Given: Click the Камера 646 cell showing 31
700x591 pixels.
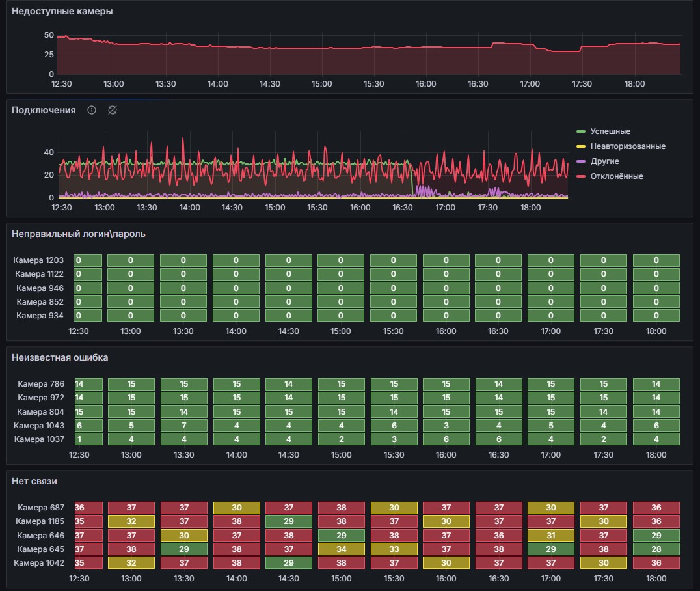Looking at the screenshot, I should click(550, 535).
